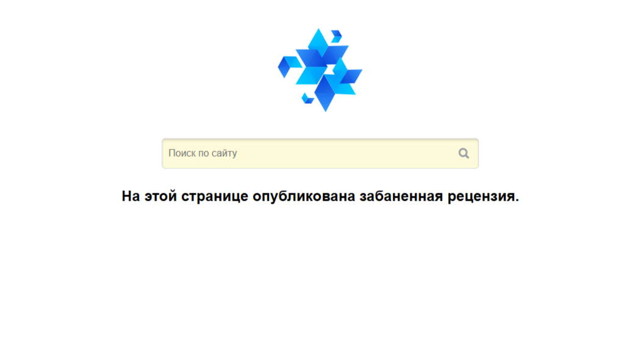Click the empty area inside the search box
Viewport: 638px width, 364px height.
point(346,153)
